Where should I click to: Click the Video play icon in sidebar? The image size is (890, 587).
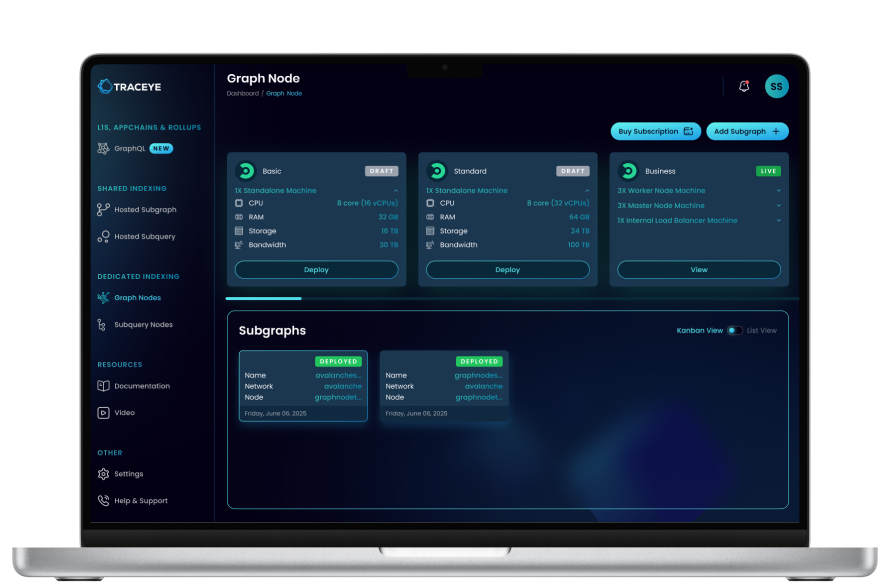pyautogui.click(x=103, y=412)
